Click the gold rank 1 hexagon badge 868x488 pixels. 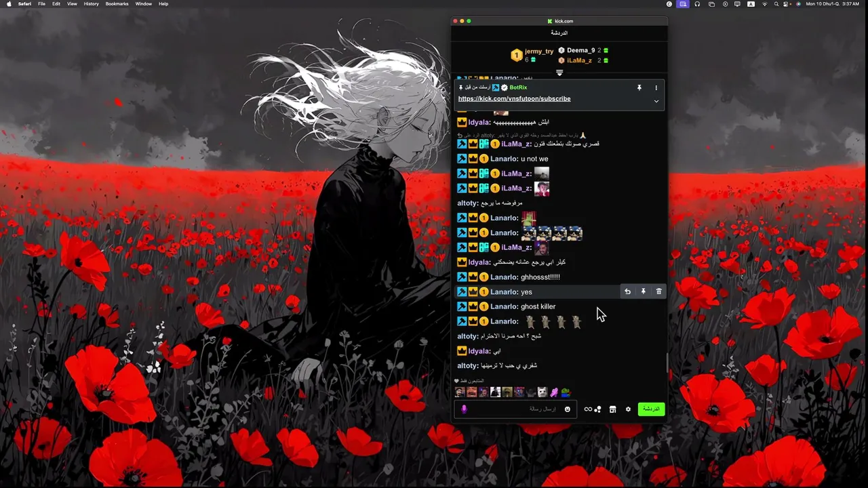[x=517, y=55]
